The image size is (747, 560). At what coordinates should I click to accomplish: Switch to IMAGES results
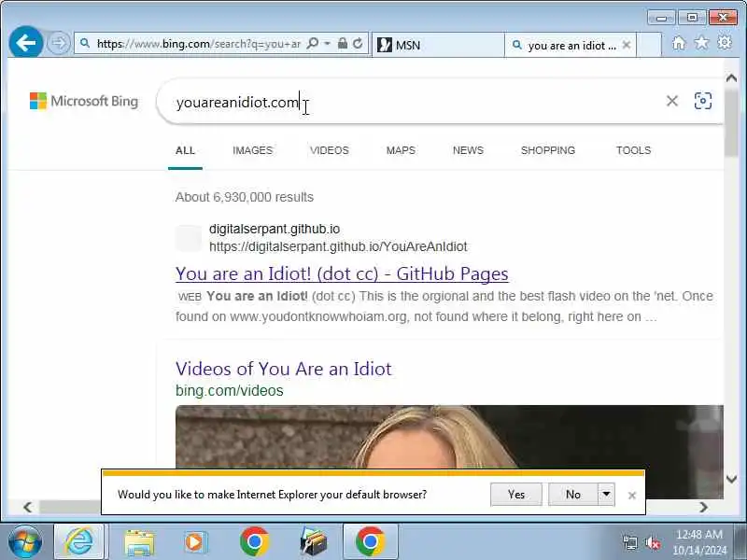(252, 150)
